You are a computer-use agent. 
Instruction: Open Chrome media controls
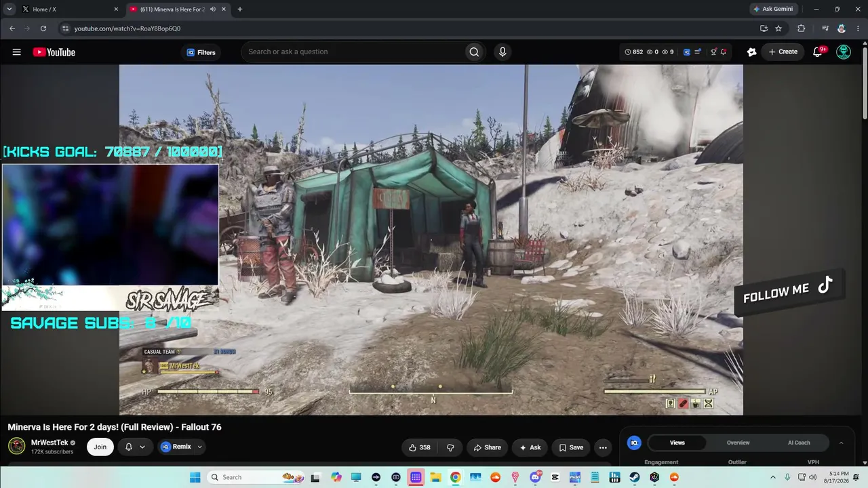(x=825, y=28)
